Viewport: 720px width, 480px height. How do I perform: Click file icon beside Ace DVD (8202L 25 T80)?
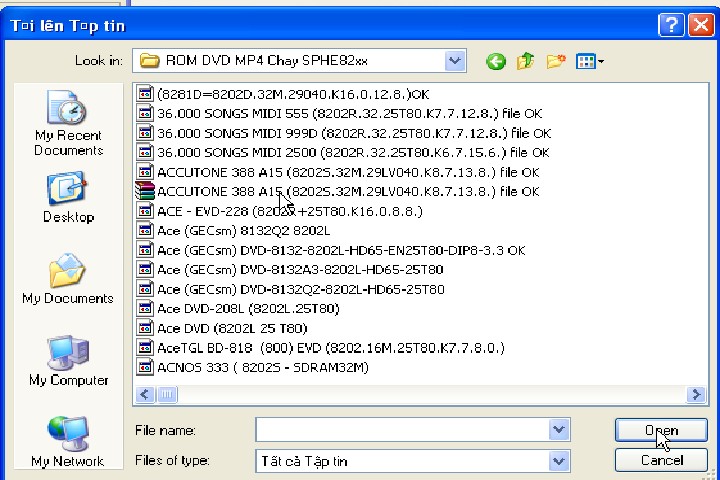[x=145, y=328]
